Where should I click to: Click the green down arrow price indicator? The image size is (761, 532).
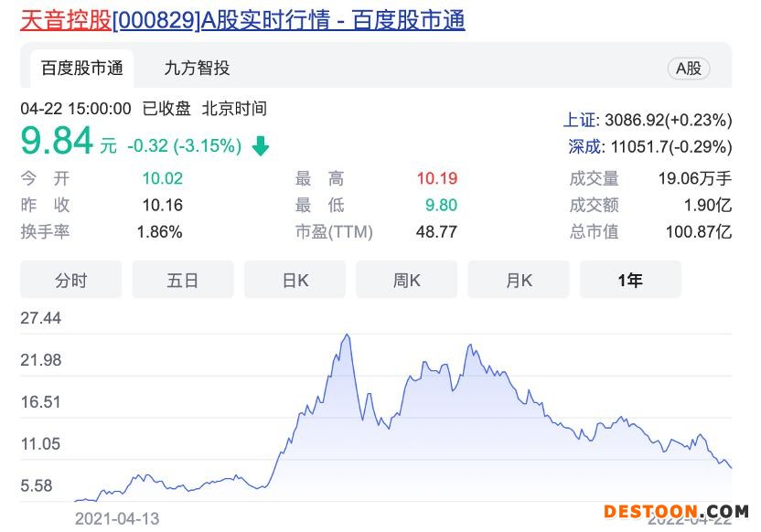tap(260, 146)
